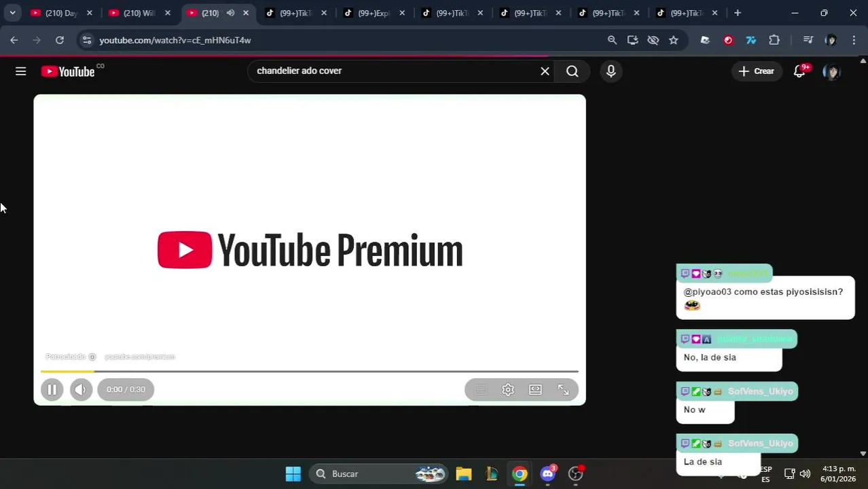Switch ESP keyboard language indicator
868x489 pixels.
point(766,474)
